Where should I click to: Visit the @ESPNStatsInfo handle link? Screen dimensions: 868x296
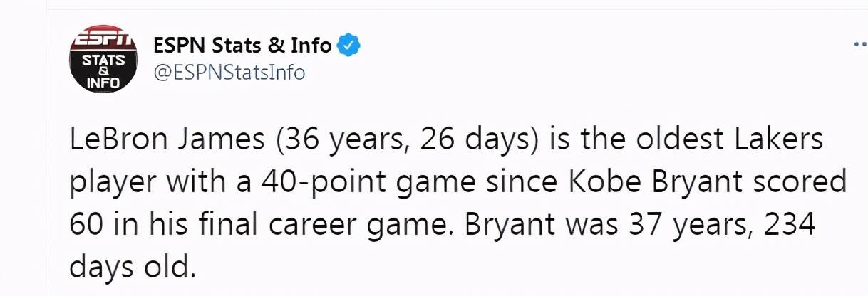tap(229, 73)
